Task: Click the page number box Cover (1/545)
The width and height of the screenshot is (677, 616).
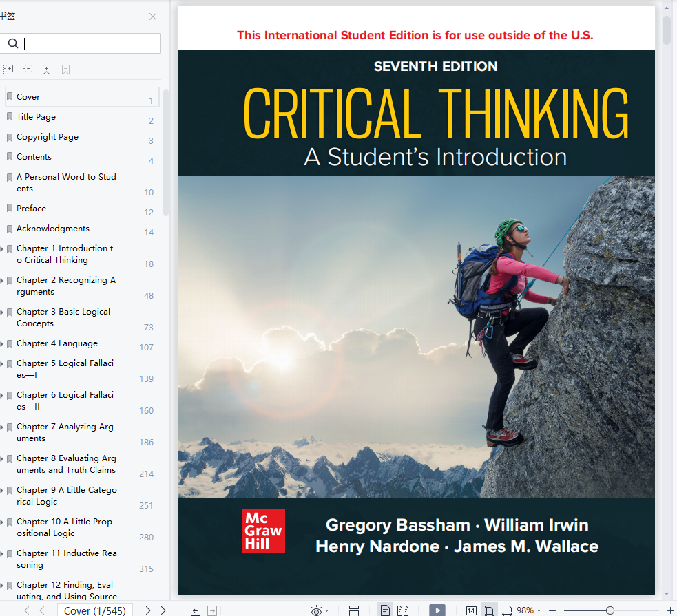Action: 95,610
